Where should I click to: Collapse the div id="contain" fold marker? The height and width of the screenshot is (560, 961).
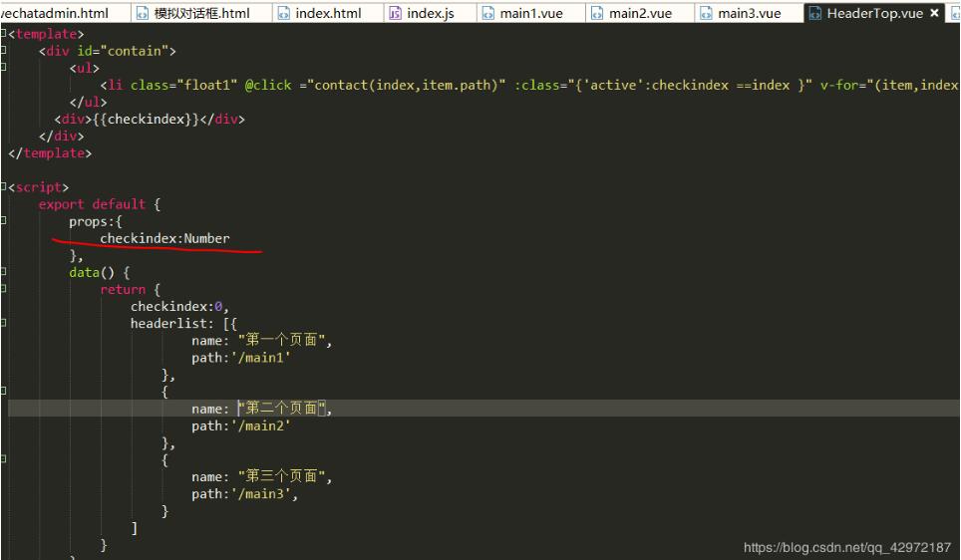3,50
